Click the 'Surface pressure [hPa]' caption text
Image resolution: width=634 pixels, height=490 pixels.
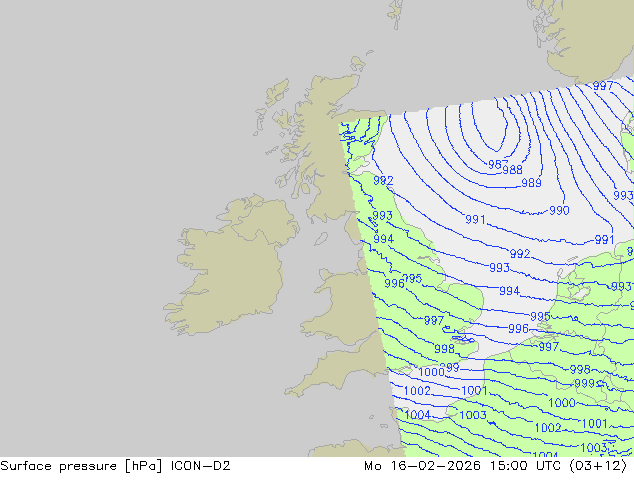click(x=81, y=466)
